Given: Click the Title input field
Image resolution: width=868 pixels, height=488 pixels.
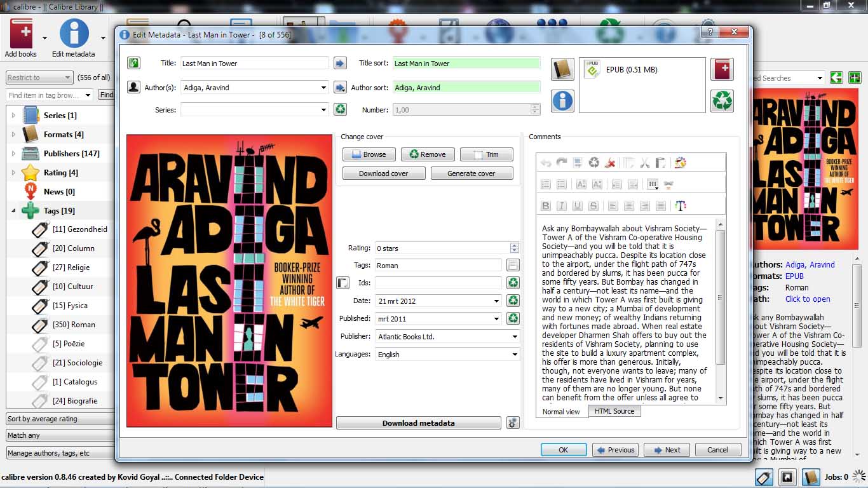Looking at the screenshot, I should click(x=255, y=64).
